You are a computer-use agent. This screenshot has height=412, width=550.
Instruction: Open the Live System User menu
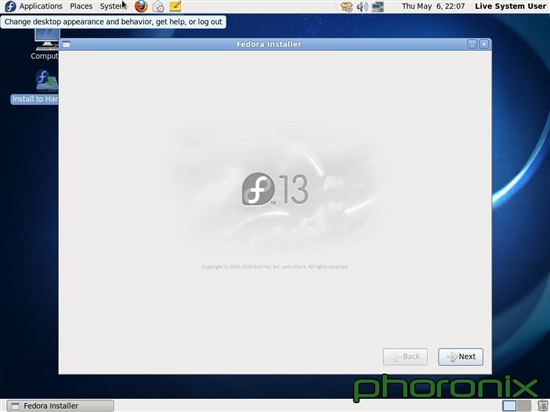coord(510,6)
